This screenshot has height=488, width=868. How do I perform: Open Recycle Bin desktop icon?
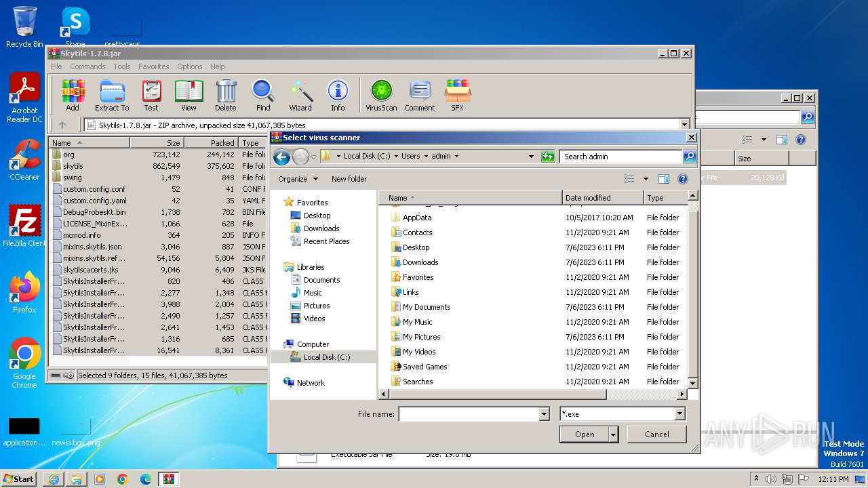[x=24, y=27]
